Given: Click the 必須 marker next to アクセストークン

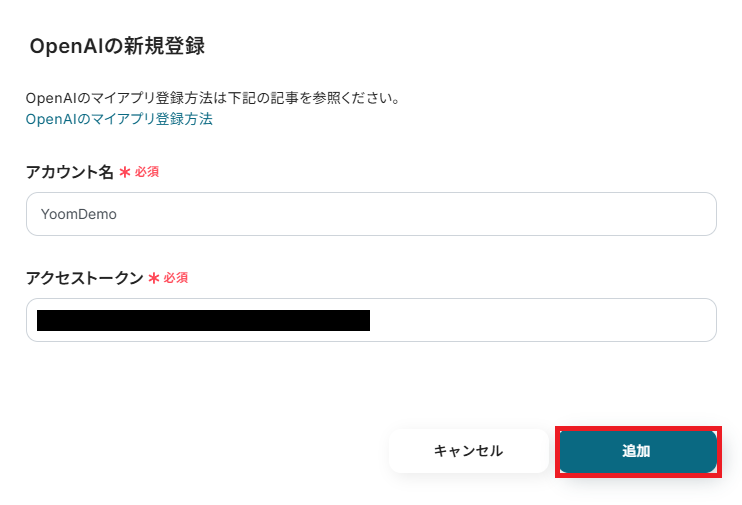Looking at the screenshot, I should click(x=176, y=278).
